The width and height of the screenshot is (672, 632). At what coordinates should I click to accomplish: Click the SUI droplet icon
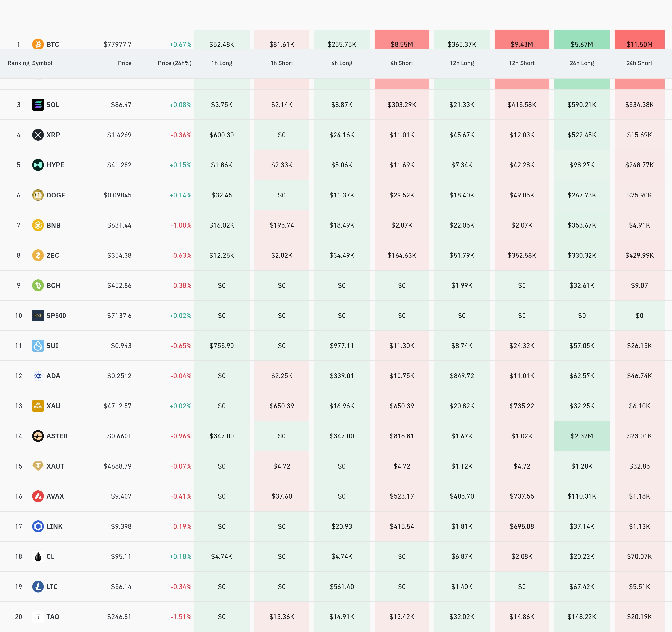tap(38, 346)
